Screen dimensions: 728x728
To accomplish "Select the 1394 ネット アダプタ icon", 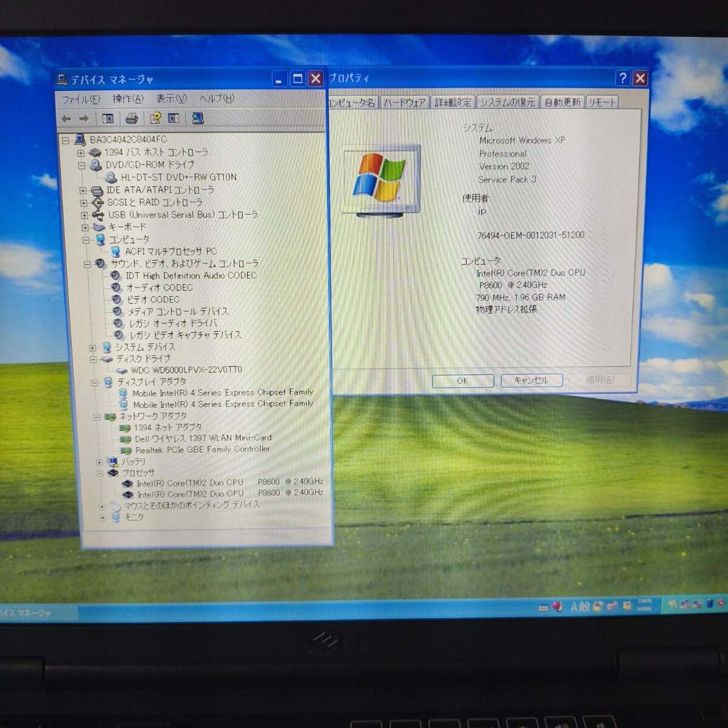I will pyautogui.click(x=125, y=428).
